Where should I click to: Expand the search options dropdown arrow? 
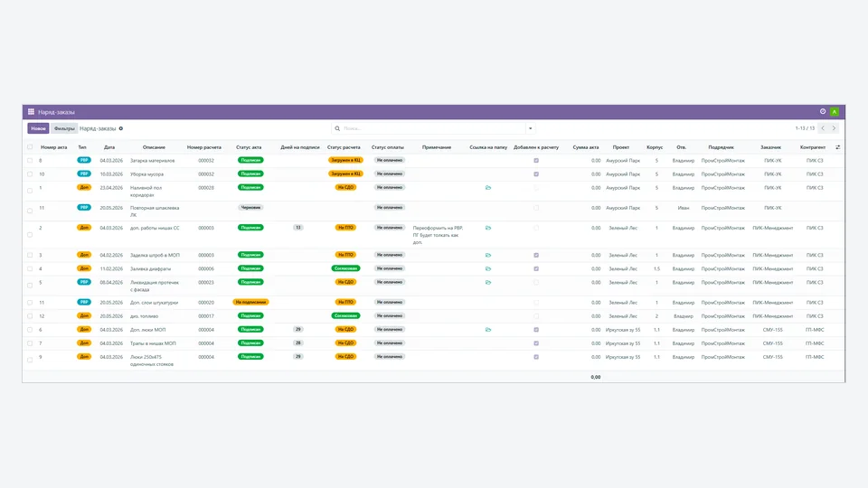tap(531, 128)
